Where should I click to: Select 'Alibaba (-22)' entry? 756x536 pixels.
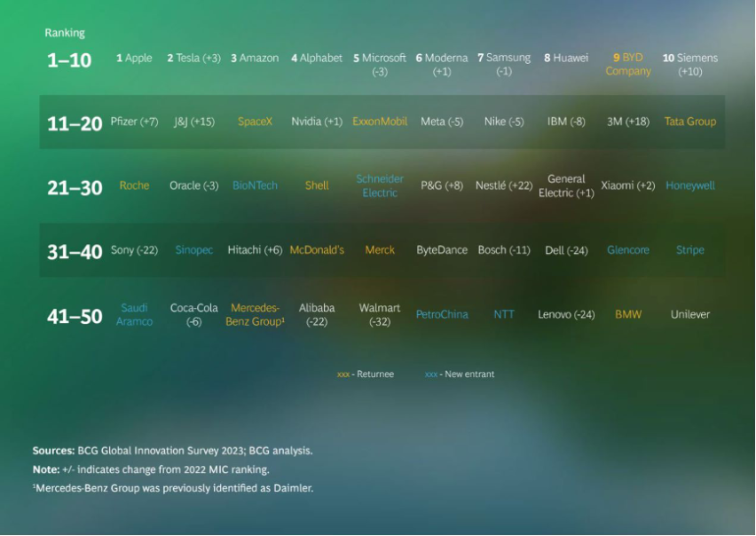coord(317,315)
